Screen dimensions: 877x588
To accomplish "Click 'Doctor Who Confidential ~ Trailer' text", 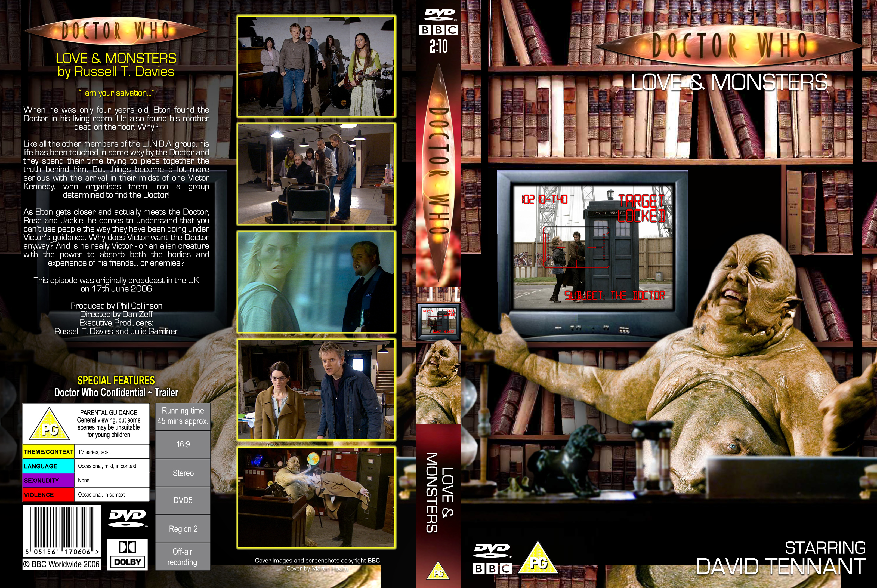I will tap(116, 393).
